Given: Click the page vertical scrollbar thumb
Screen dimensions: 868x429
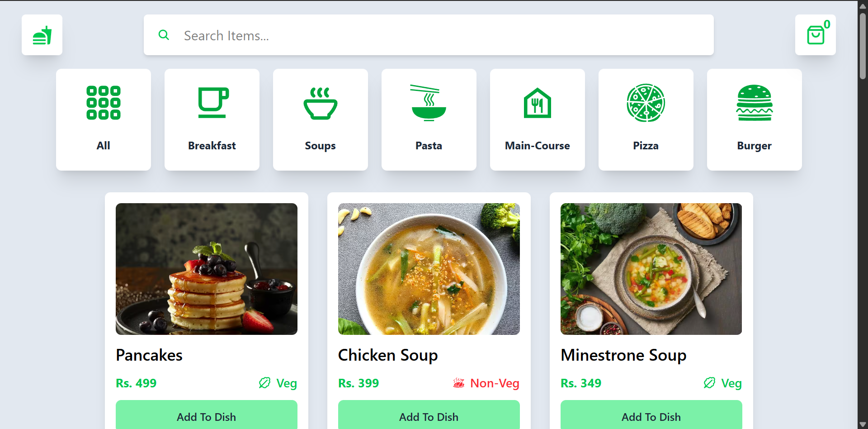Looking at the screenshot, I should (863, 45).
